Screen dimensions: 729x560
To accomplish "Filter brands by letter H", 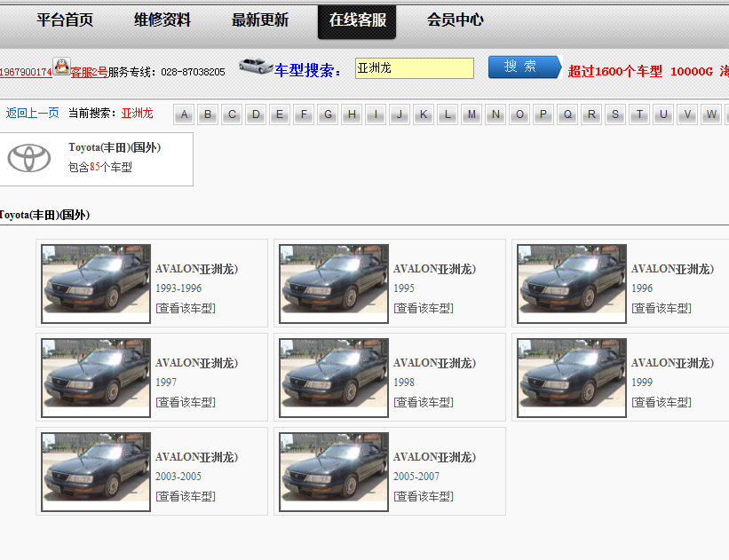I will (352, 114).
